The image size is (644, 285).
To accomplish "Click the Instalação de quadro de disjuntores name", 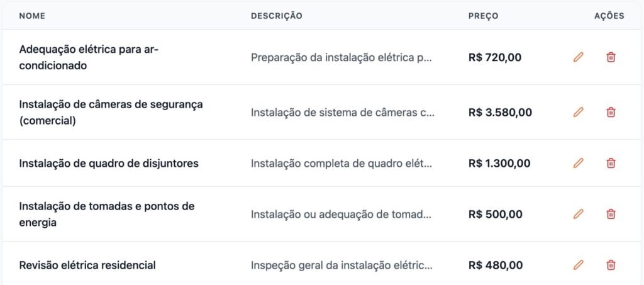I will coord(109,163).
